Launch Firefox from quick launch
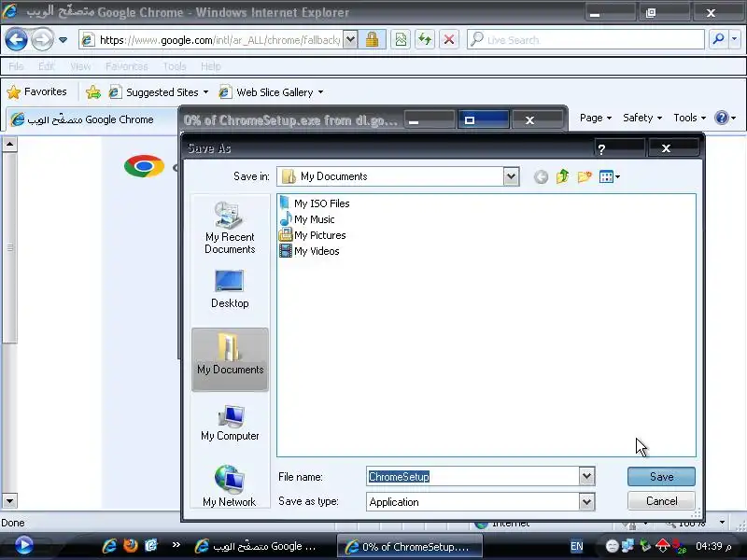Viewport: 747px width, 560px height. (x=130, y=545)
